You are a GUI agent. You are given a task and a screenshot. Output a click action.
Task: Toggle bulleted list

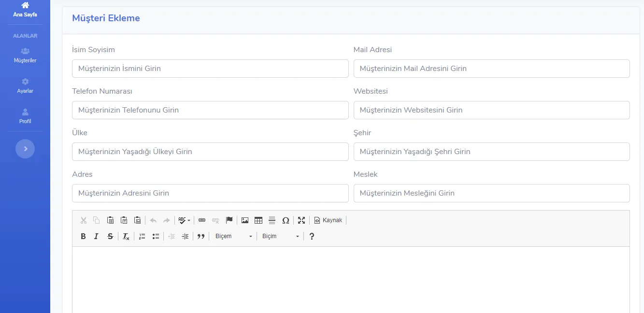[156, 236]
